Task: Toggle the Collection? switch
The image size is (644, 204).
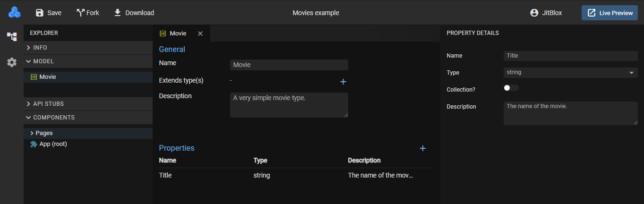Action: (511, 88)
